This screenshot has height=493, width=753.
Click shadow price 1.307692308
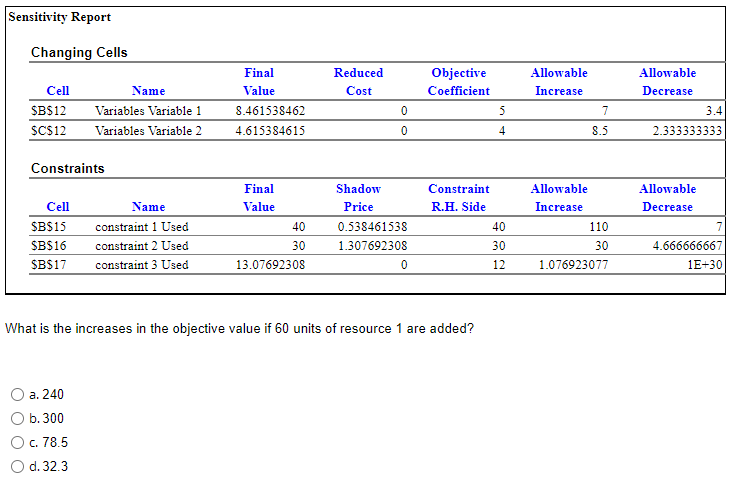coord(373,246)
